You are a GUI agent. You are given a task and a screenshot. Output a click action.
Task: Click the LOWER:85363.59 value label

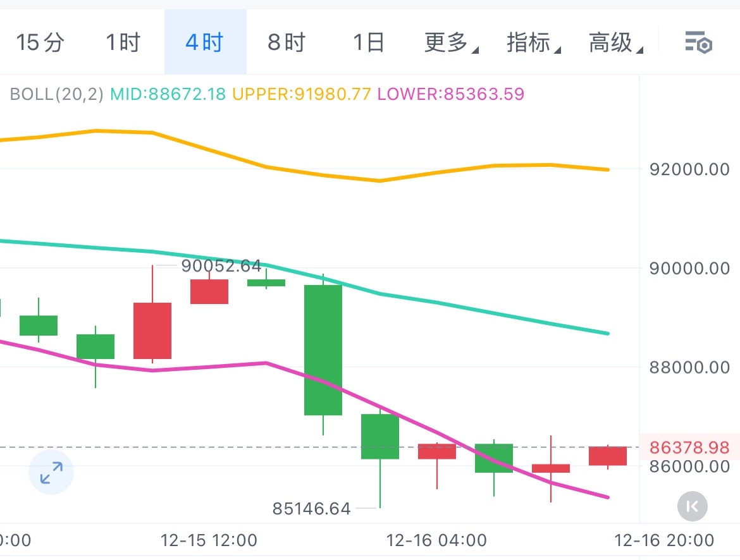pyautogui.click(x=450, y=94)
